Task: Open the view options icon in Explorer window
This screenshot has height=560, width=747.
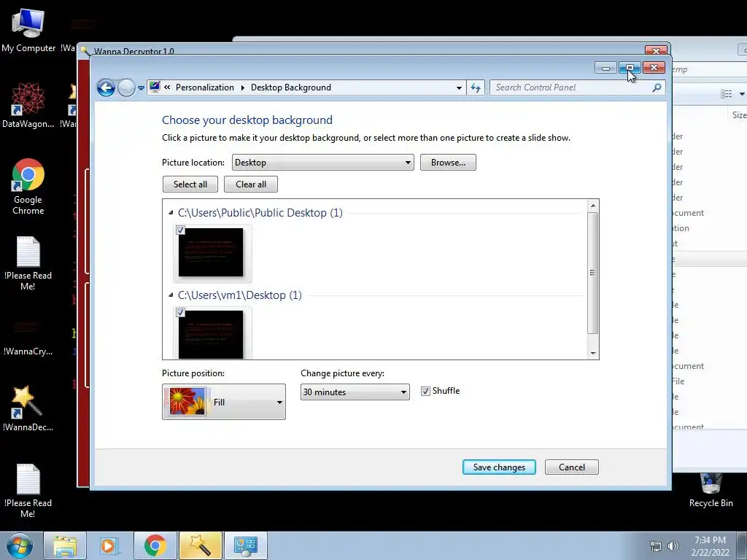Action: [x=726, y=94]
